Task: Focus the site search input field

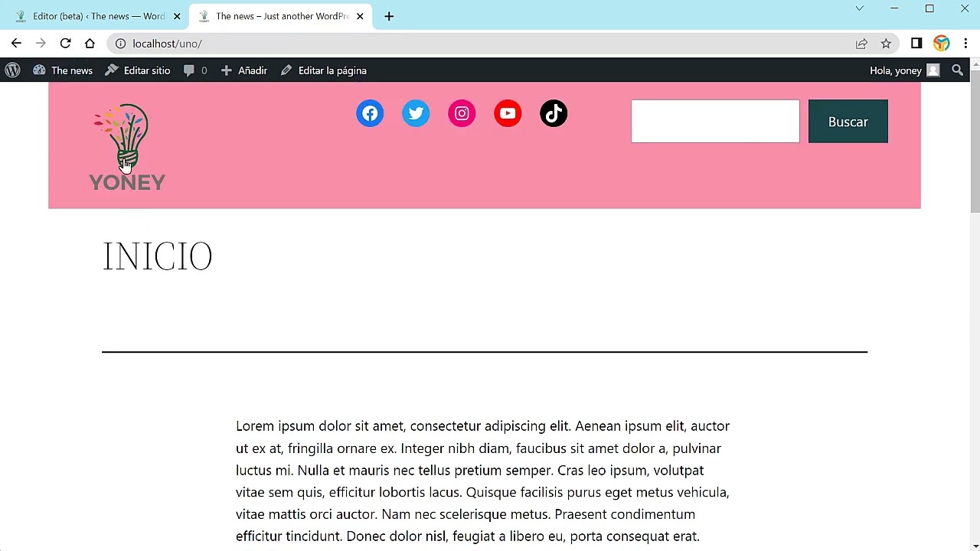Action: [715, 122]
